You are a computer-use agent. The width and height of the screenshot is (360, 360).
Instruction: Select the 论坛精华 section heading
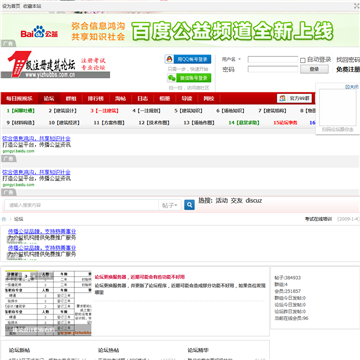pyautogui.click(x=198, y=350)
